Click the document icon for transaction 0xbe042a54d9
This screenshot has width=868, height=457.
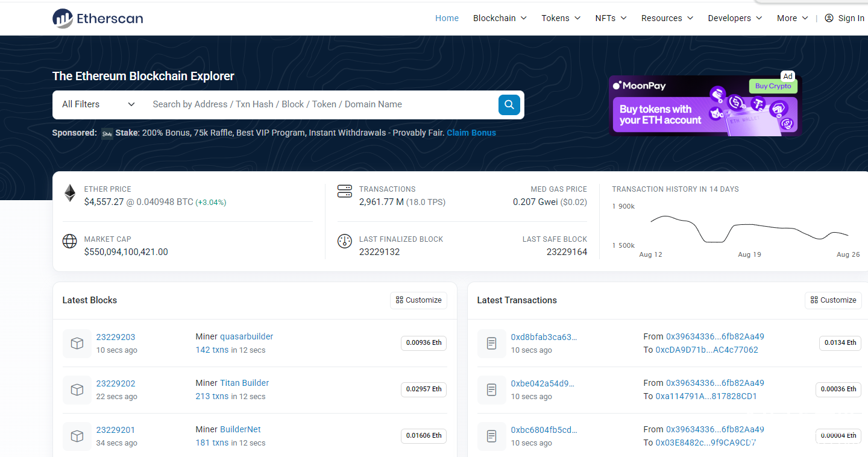492,389
